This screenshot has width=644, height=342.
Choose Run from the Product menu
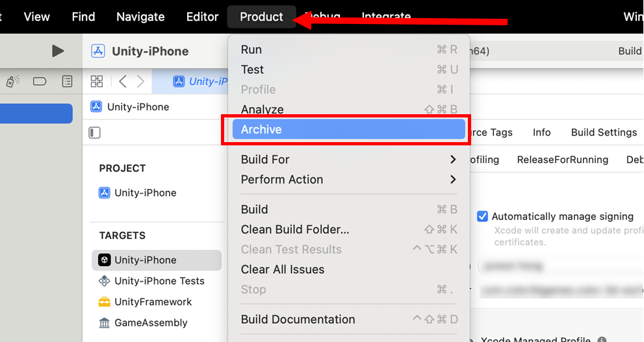pyautogui.click(x=349, y=49)
